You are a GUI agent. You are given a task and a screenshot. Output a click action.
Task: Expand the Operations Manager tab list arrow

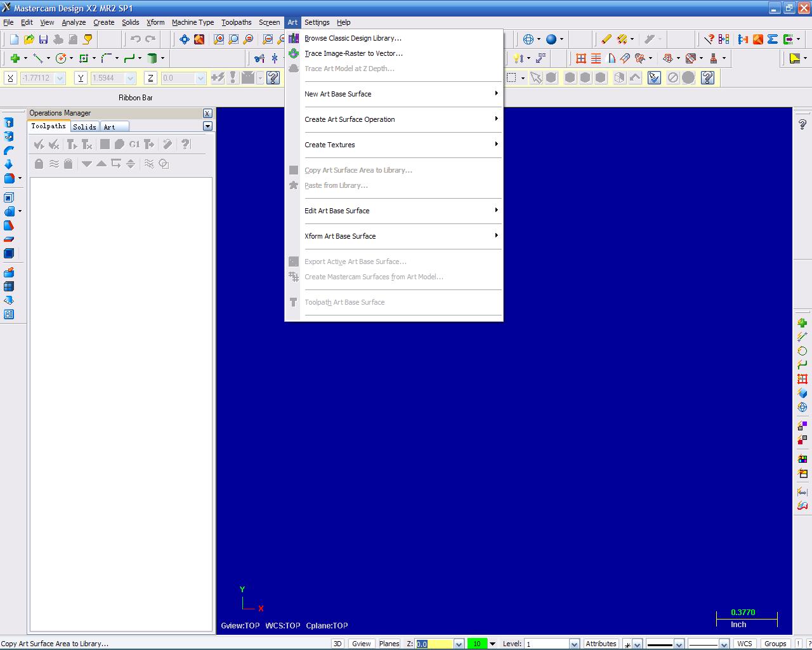click(207, 126)
